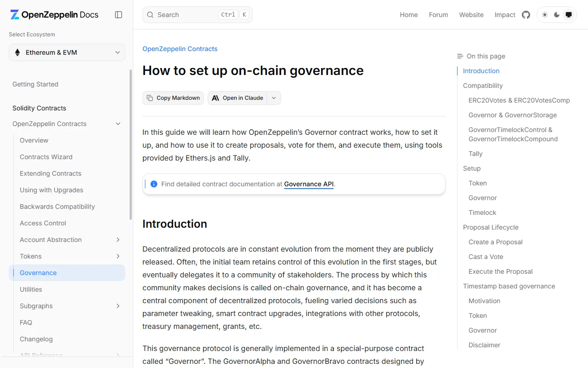Click the sidebar vertical scrollbar
The width and height of the screenshot is (588, 368).
pyautogui.click(x=130, y=145)
